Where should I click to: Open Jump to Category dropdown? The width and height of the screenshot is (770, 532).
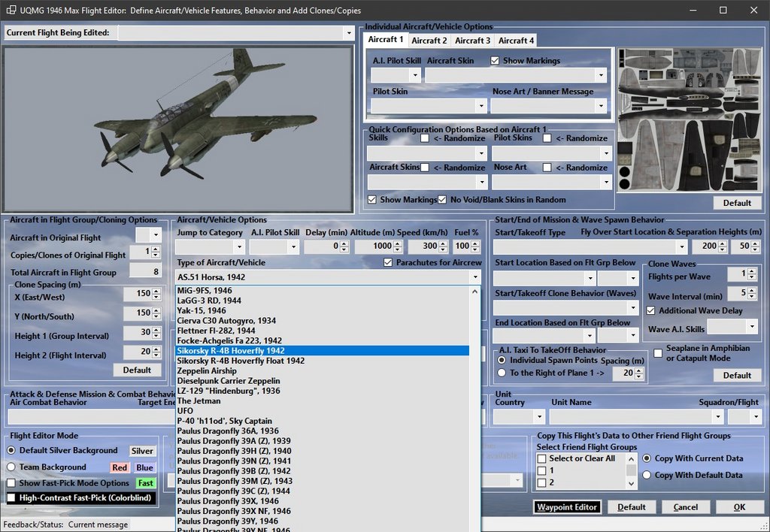[x=239, y=246]
